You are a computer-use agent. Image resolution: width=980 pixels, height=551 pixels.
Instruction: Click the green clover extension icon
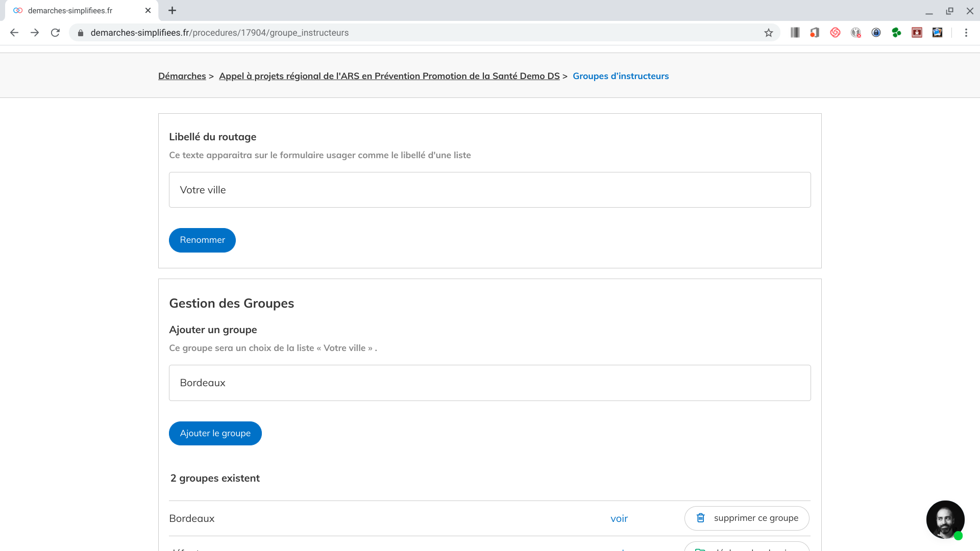[896, 33]
